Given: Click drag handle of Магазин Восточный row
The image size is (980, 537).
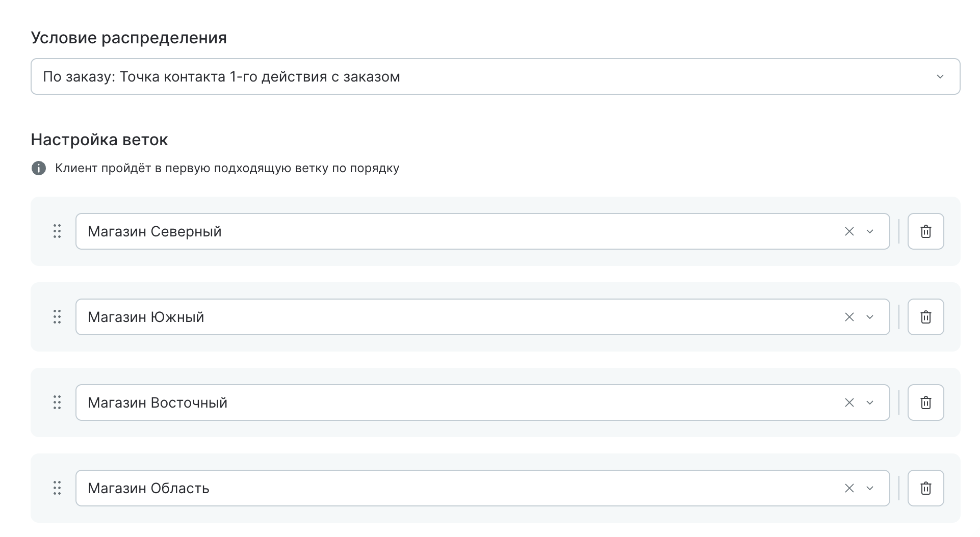Looking at the screenshot, I should point(57,402).
